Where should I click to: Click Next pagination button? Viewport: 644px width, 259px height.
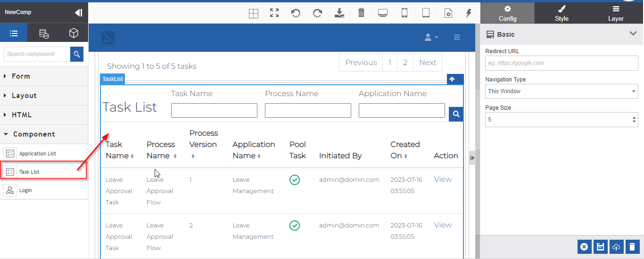[428, 62]
